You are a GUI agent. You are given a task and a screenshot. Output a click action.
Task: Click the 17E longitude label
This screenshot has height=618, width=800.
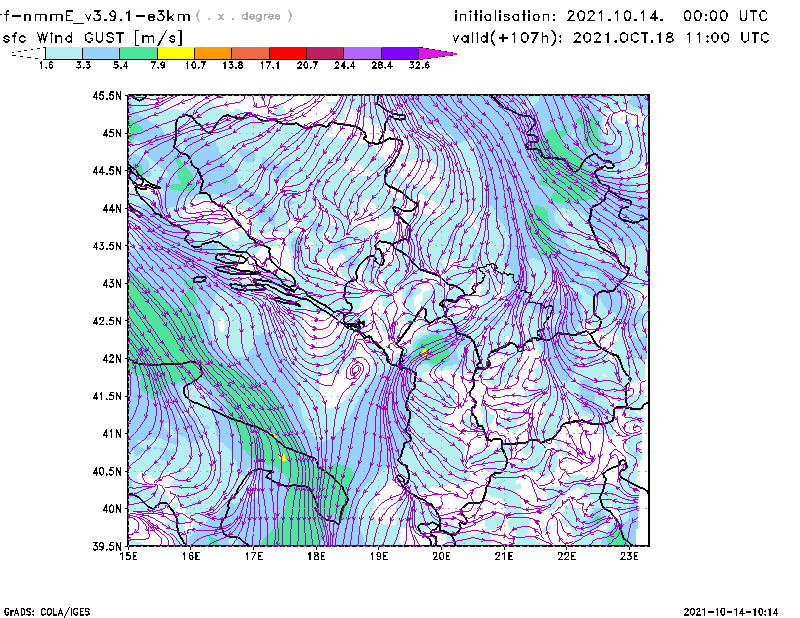[254, 556]
